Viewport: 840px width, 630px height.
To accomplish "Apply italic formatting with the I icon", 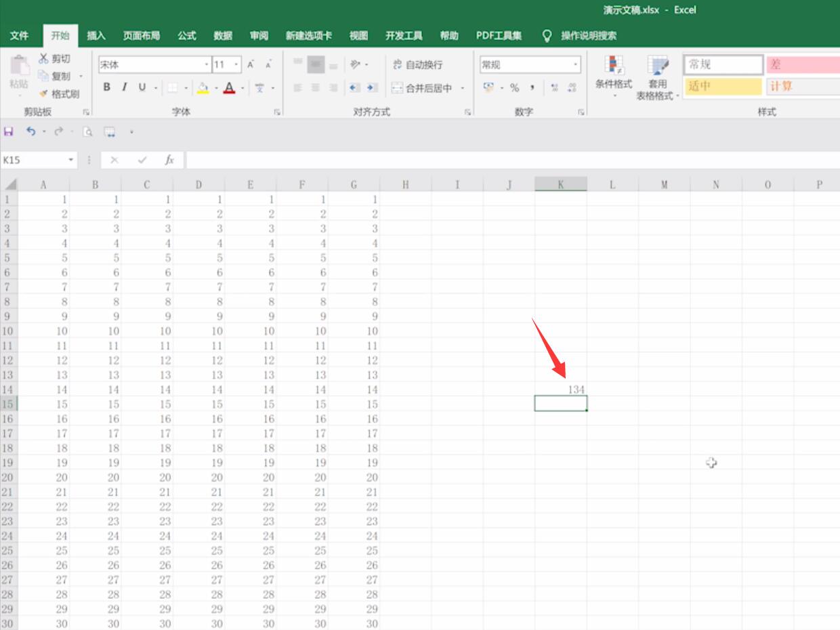I will (124, 87).
